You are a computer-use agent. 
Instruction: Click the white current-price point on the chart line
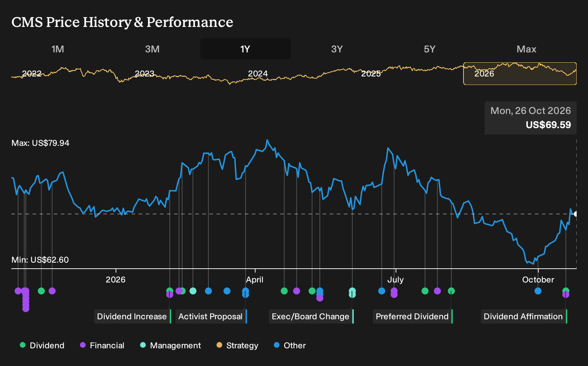tap(576, 214)
